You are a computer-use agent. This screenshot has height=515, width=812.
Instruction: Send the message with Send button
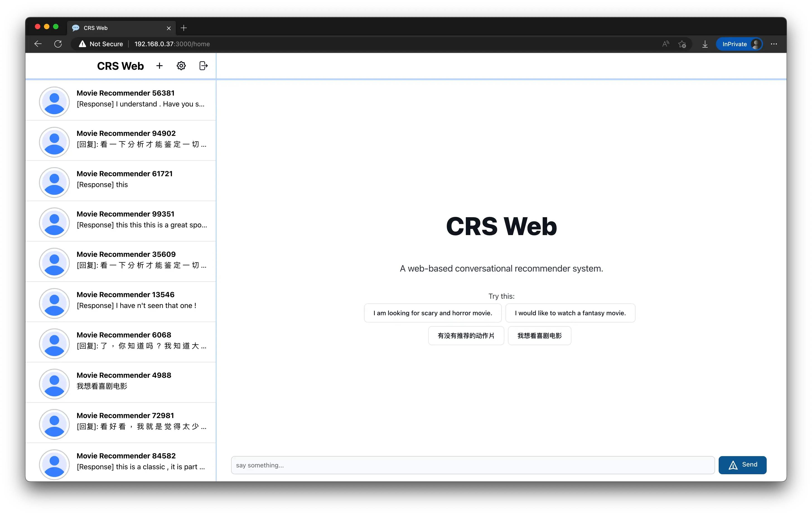click(x=742, y=465)
